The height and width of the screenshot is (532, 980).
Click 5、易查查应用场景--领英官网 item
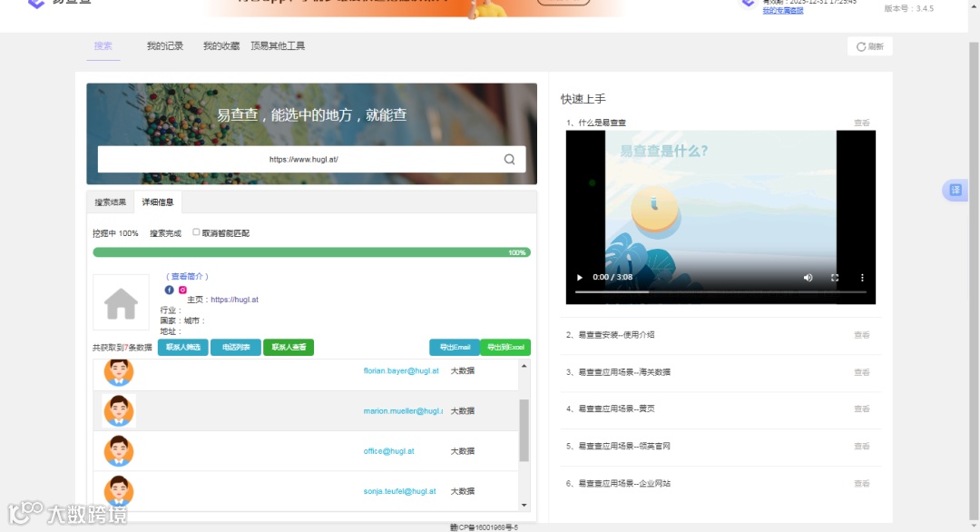(x=618, y=446)
